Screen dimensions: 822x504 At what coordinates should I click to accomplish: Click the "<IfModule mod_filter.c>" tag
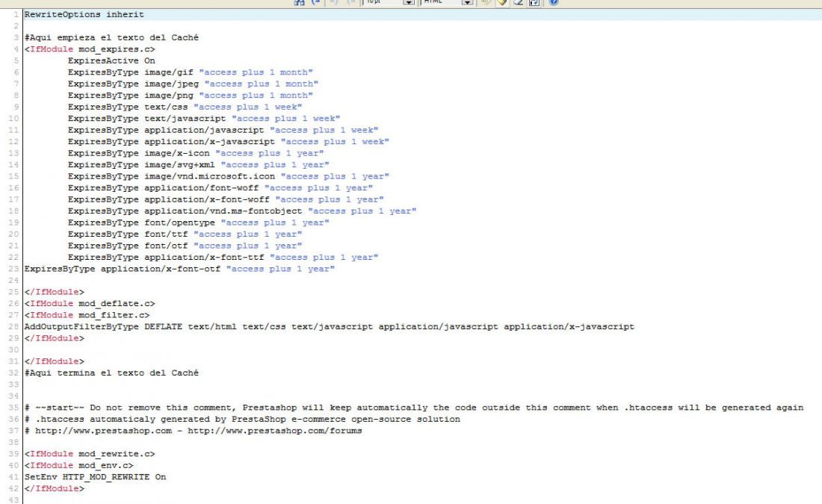pos(87,315)
